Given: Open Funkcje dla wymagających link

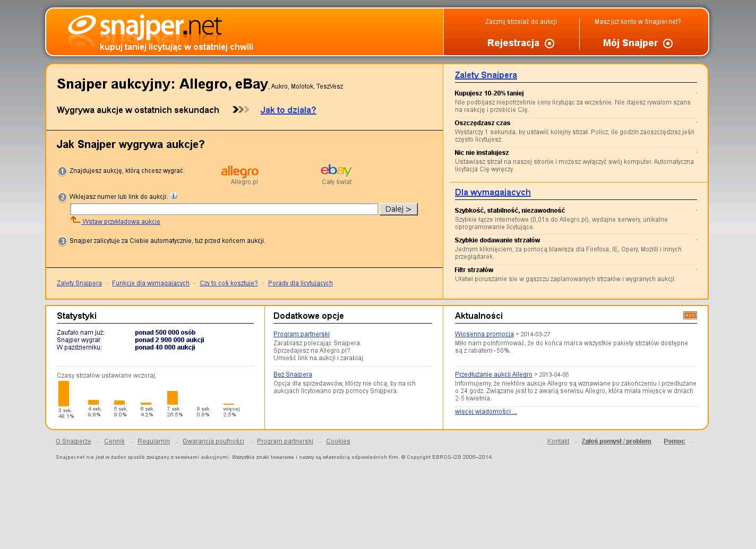Looking at the screenshot, I should (x=151, y=283).
